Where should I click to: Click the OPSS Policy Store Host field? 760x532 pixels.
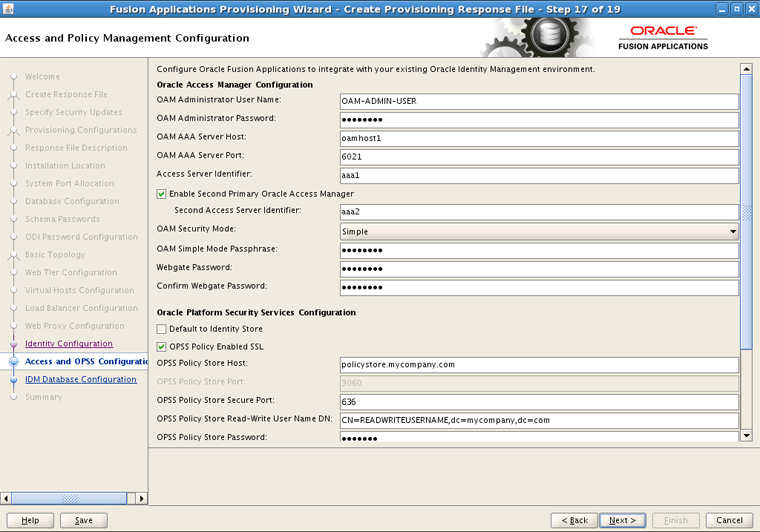pyautogui.click(x=539, y=365)
